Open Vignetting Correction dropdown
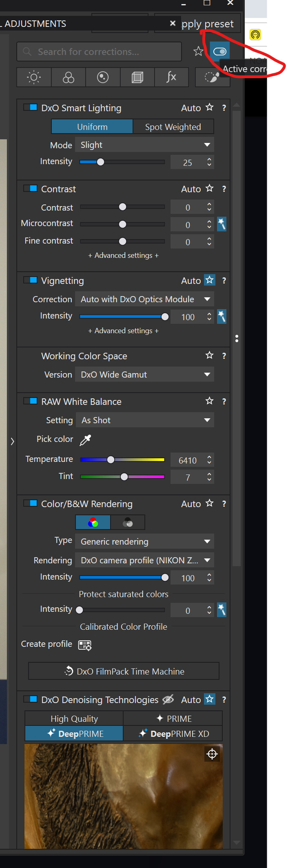The width and height of the screenshot is (288, 868). (x=145, y=299)
